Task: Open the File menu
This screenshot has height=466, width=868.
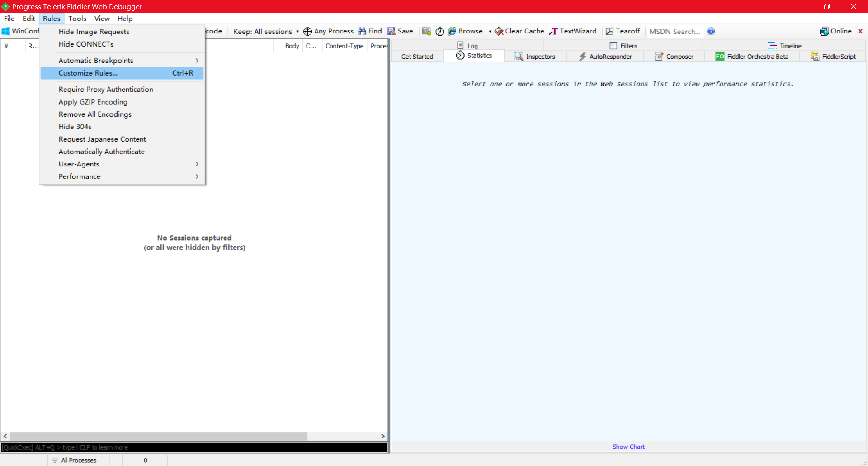Action: pyautogui.click(x=9, y=19)
